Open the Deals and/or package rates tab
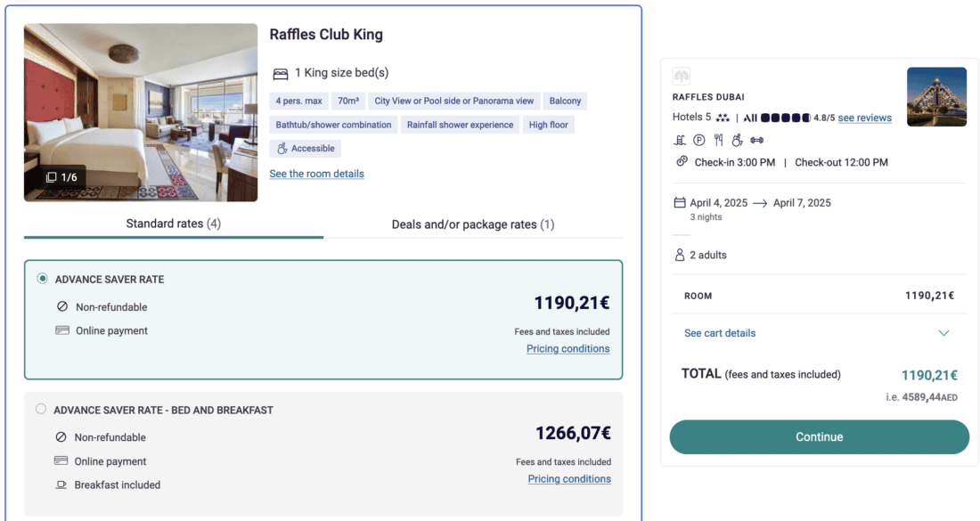The image size is (980, 521). [x=473, y=224]
